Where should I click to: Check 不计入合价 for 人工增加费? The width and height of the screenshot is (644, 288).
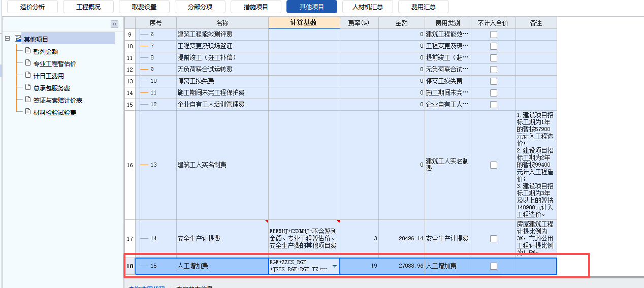click(x=493, y=266)
